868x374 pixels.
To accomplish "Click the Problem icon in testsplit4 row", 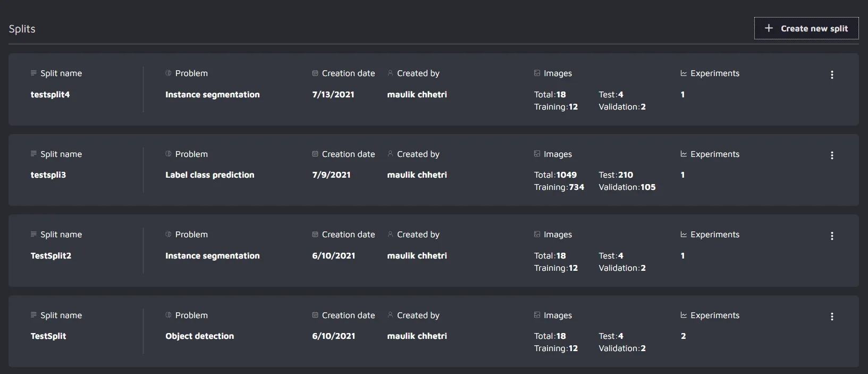I will [x=168, y=73].
